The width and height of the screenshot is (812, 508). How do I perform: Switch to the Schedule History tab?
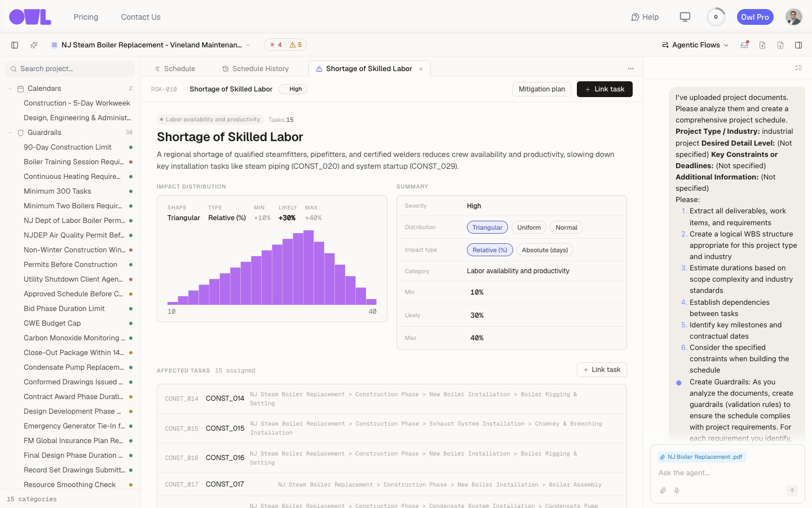coord(255,69)
